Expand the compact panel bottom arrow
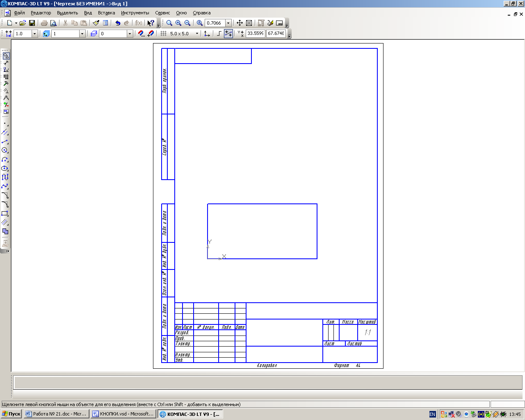The height and width of the screenshot is (420, 525). pos(8,251)
